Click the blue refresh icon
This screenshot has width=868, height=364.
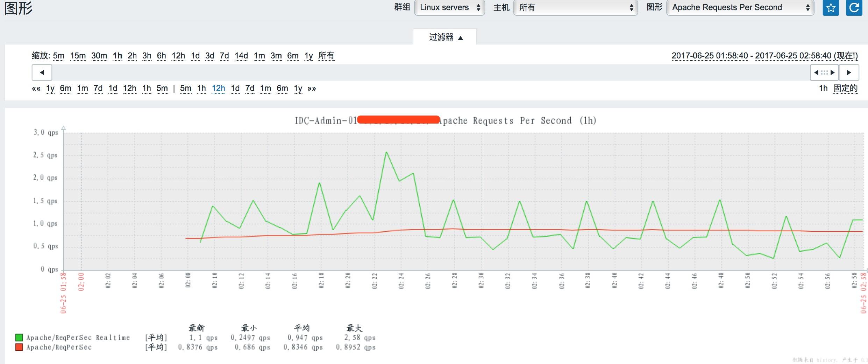(x=854, y=8)
